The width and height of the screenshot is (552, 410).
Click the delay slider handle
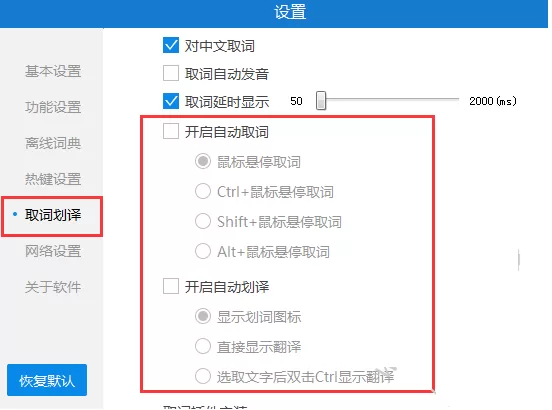tap(321, 101)
